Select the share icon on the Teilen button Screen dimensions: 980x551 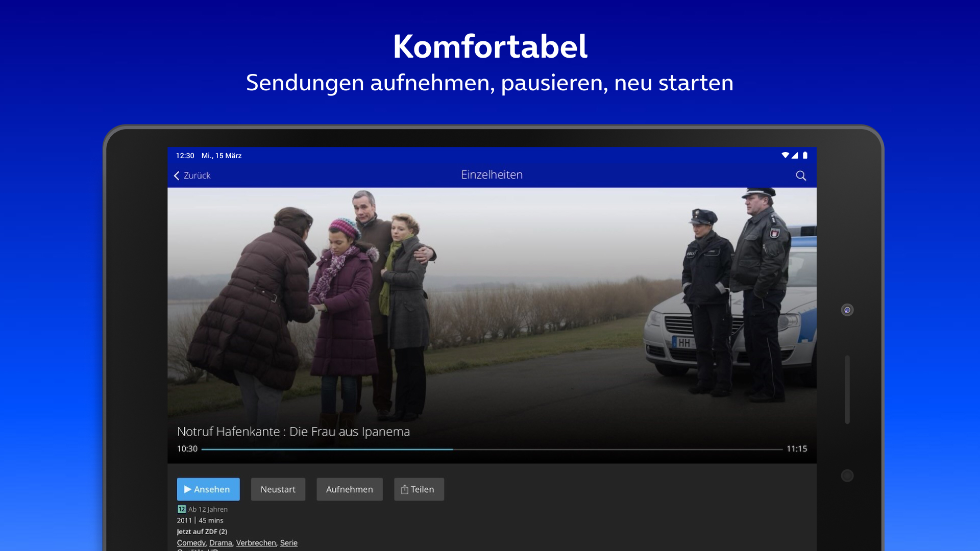[x=404, y=489]
